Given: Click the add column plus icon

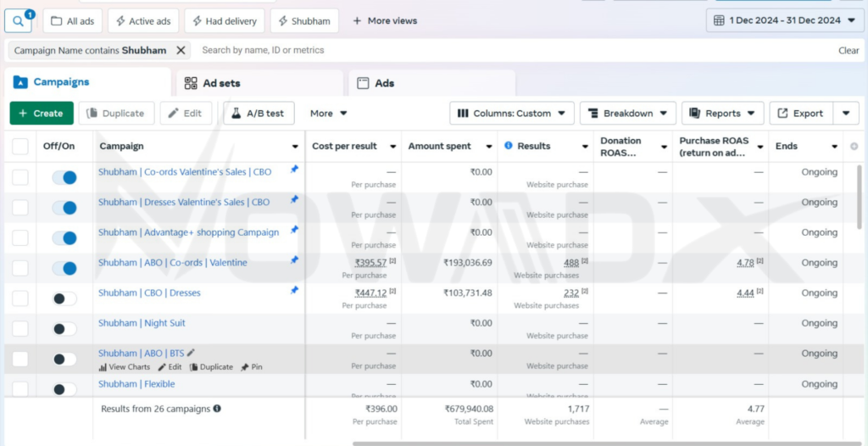Looking at the screenshot, I should point(854,147).
